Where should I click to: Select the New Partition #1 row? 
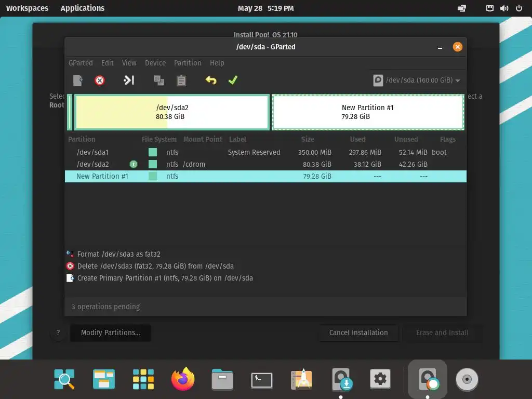(x=265, y=177)
